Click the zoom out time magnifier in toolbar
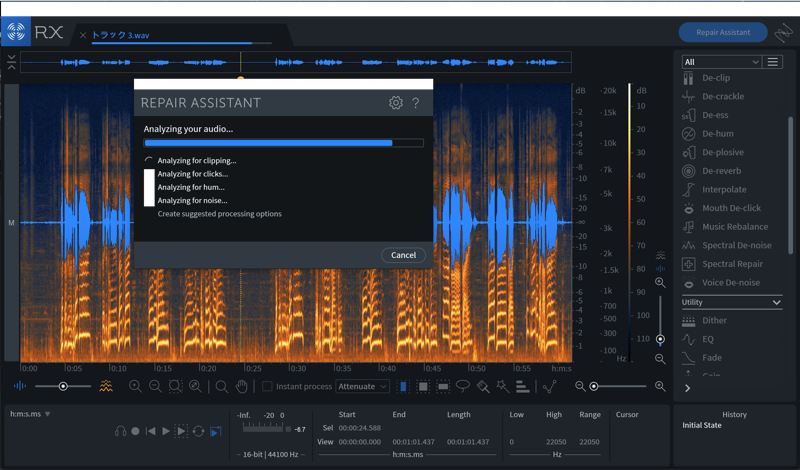The image size is (800, 470). coord(155,387)
